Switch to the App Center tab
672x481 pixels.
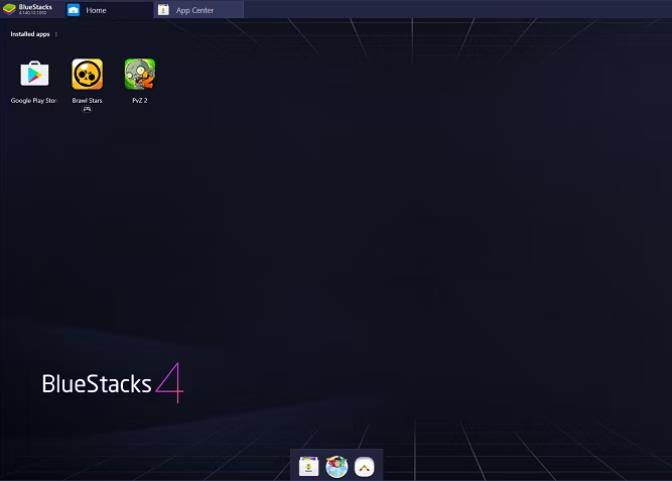(x=195, y=10)
